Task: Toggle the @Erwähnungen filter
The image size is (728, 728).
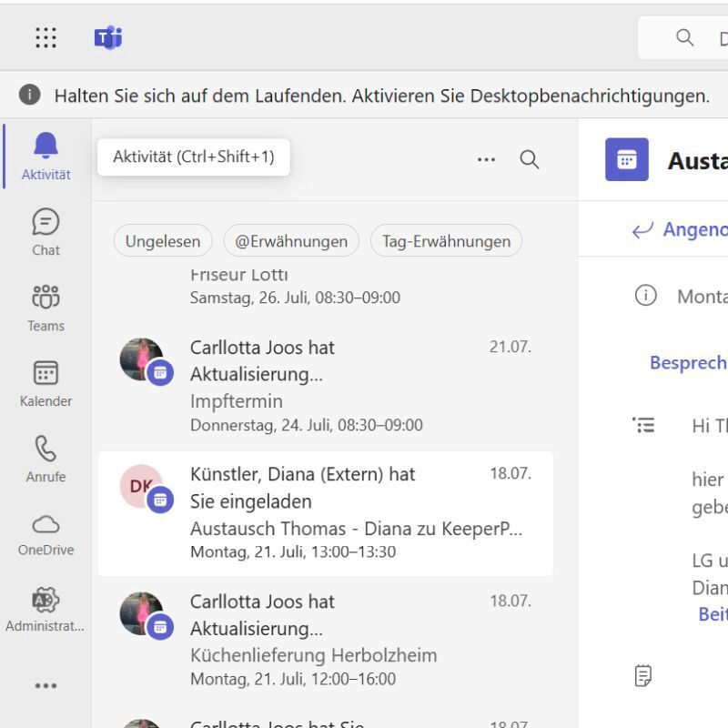Action: (290, 240)
